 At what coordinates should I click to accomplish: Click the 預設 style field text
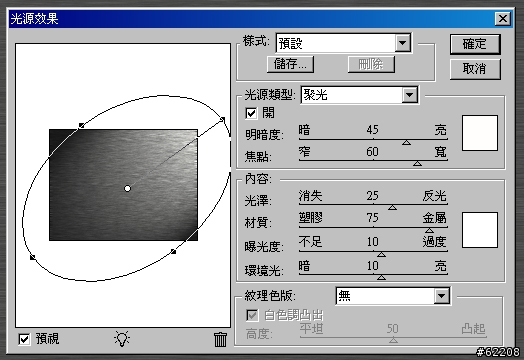coord(291,43)
